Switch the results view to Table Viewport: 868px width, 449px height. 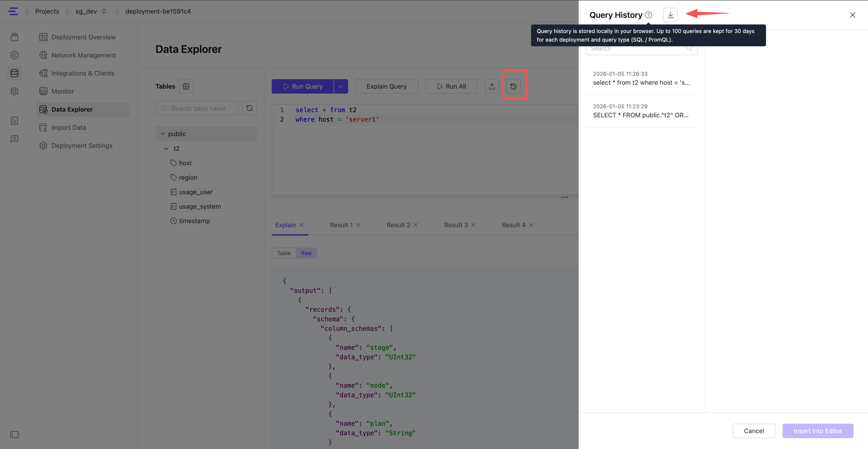pyautogui.click(x=283, y=253)
